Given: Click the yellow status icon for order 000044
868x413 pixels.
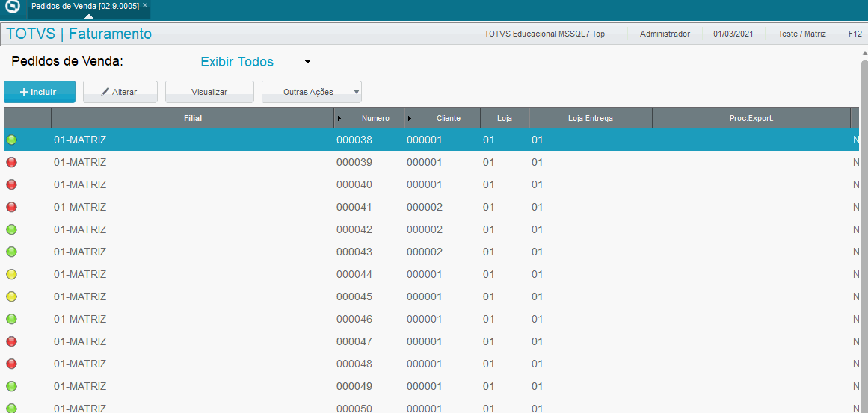Looking at the screenshot, I should (x=11, y=274).
